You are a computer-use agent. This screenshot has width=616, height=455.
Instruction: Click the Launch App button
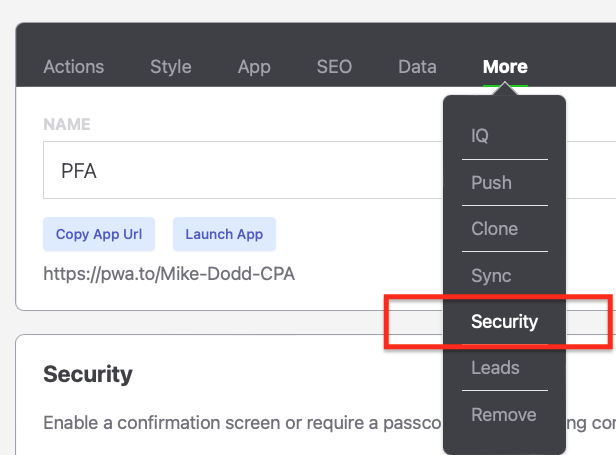point(224,234)
